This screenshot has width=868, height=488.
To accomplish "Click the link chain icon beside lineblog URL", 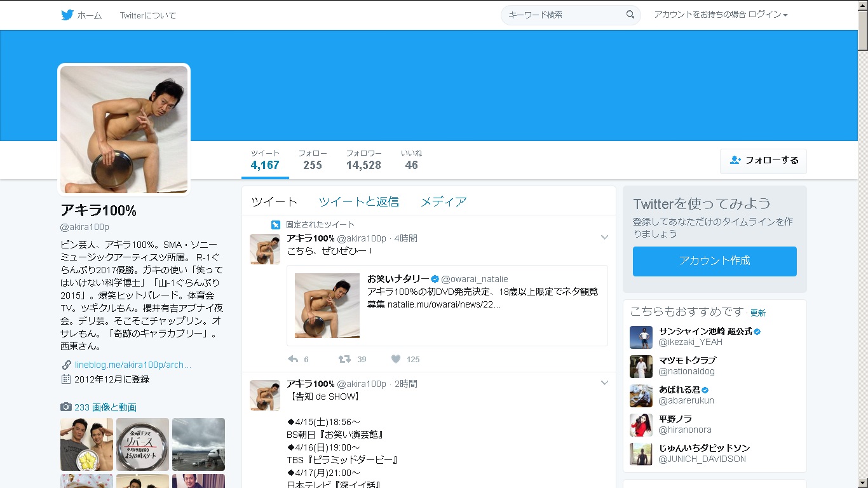I will coord(66,365).
